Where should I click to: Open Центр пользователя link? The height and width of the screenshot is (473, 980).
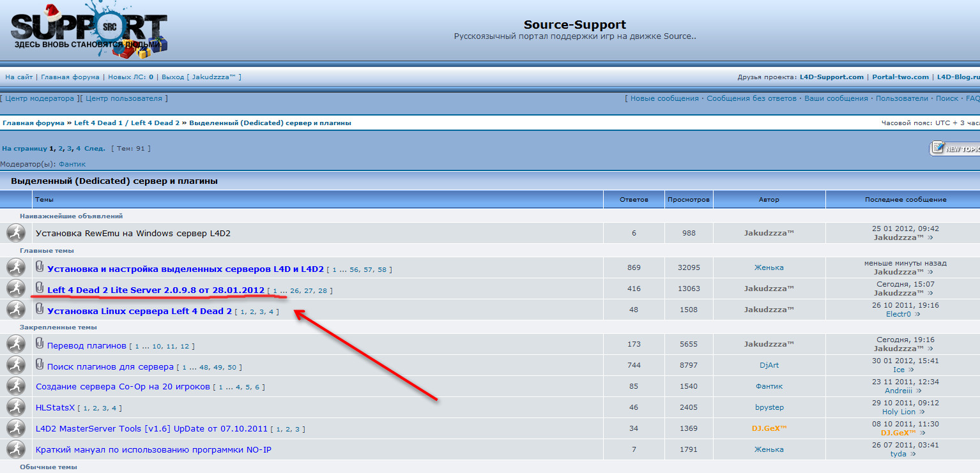(124, 98)
